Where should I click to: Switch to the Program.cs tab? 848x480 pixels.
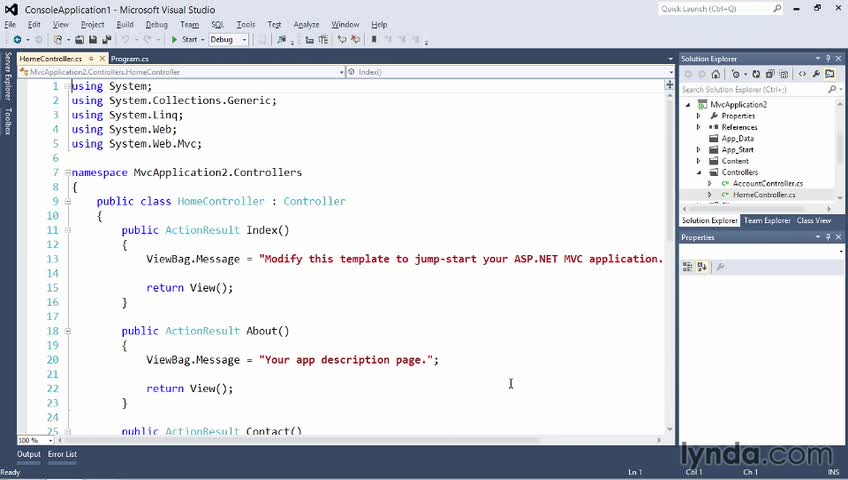click(x=129, y=58)
